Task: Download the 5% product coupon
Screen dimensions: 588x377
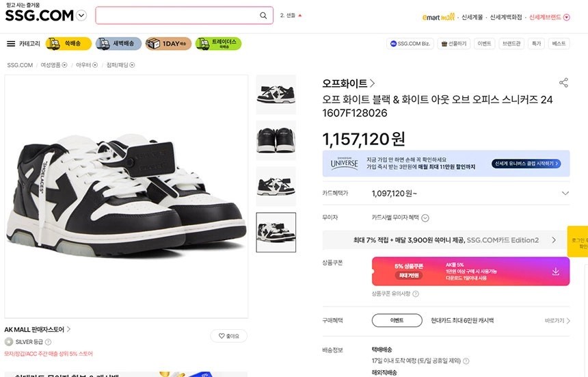Action: click(555, 272)
